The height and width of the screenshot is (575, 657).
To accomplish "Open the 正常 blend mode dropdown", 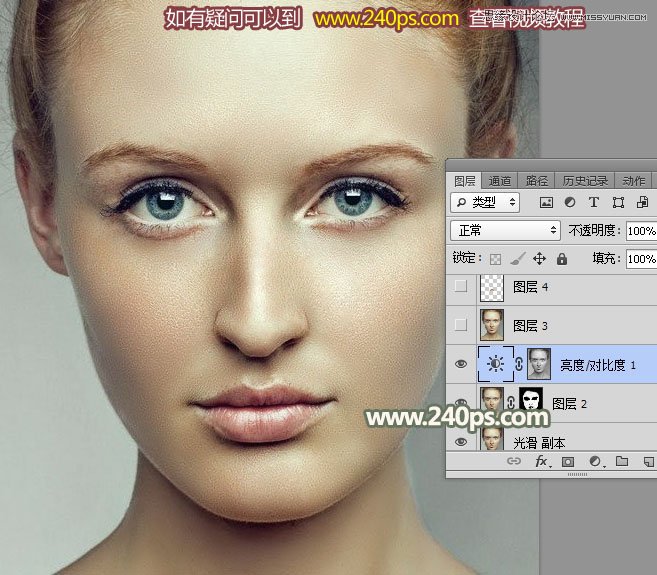I will click(x=506, y=230).
